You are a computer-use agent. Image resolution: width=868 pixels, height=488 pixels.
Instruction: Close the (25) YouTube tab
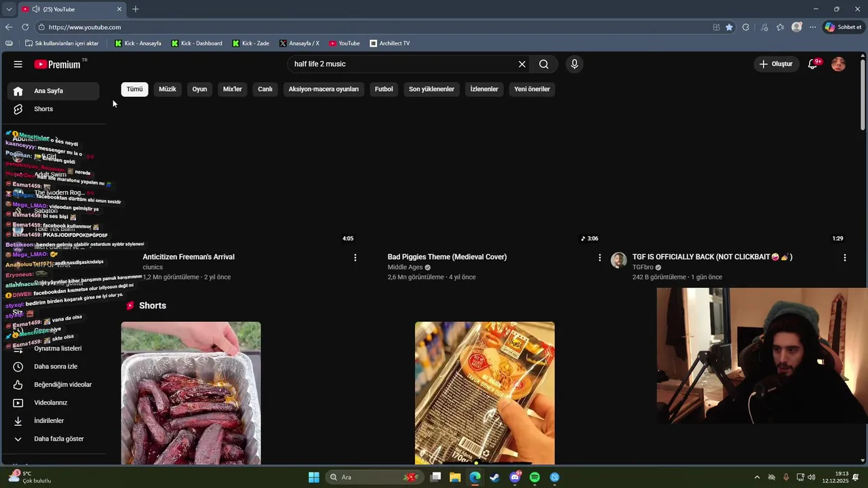point(119,9)
